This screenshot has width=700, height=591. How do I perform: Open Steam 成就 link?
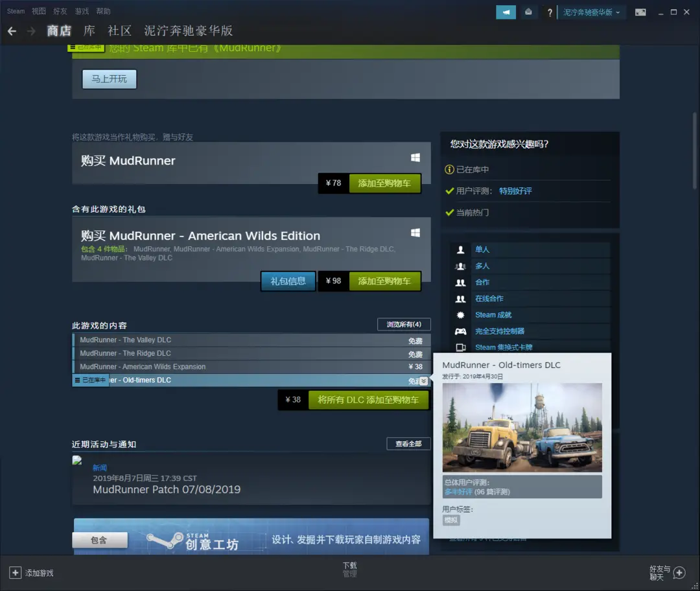click(x=493, y=315)
